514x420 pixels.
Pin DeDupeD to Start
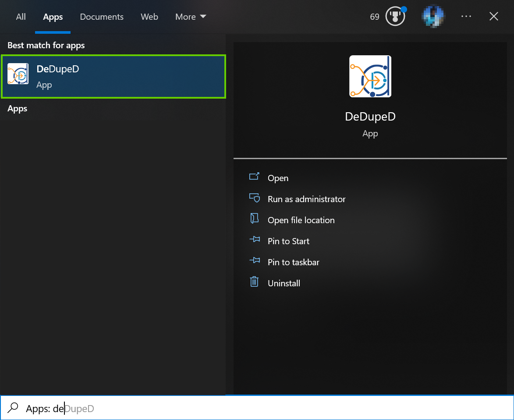(x=288, y=241)
